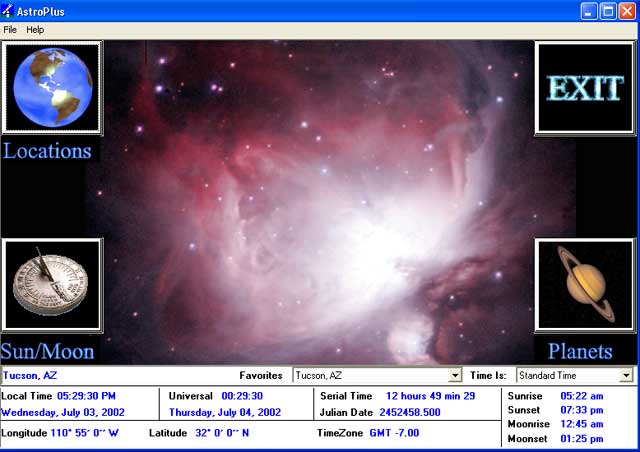Open the sundial Sun/Moon icon
640x452 pixels.
52,285
